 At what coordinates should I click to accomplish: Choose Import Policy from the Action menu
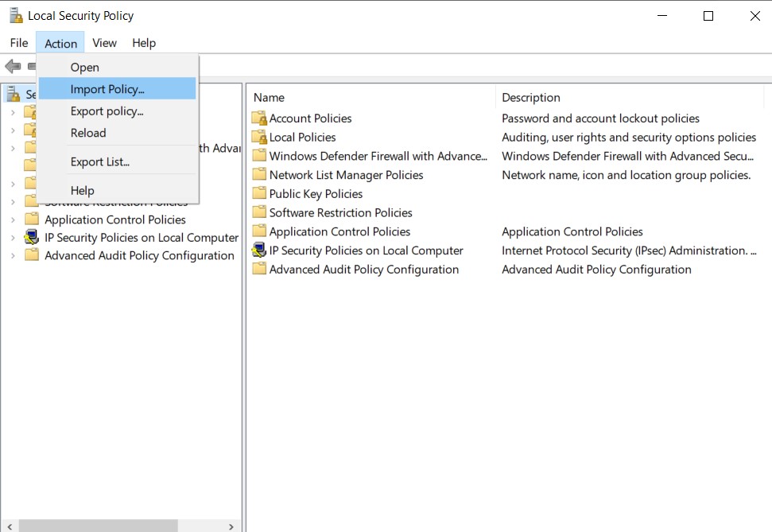coord(117,89)
